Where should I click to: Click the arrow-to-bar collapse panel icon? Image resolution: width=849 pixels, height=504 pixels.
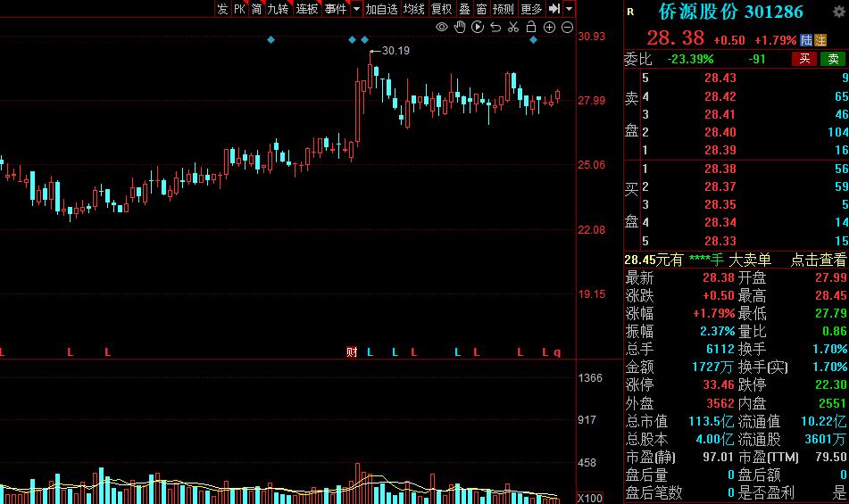tap(554, 9)
